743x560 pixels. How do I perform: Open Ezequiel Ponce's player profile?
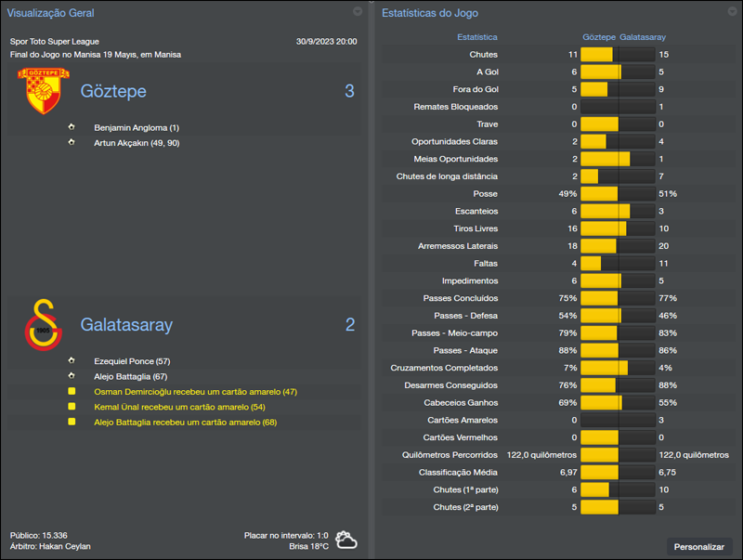pyautogui.click(x=122, y=360)
